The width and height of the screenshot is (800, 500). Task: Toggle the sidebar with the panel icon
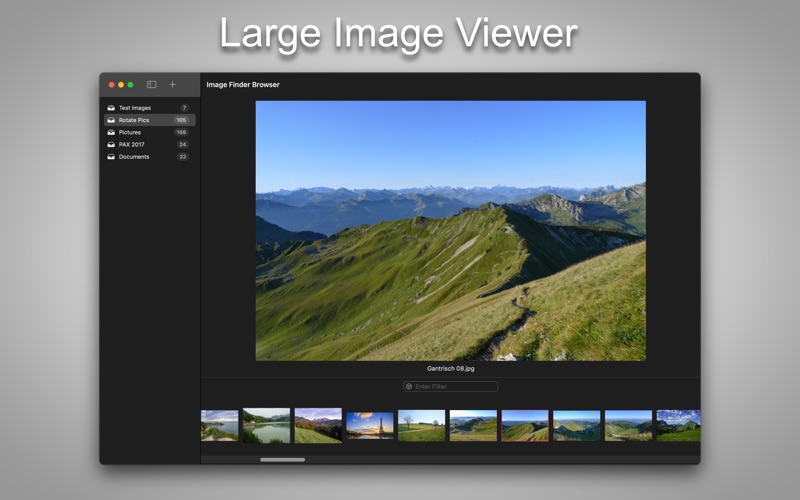pos(152,85)
